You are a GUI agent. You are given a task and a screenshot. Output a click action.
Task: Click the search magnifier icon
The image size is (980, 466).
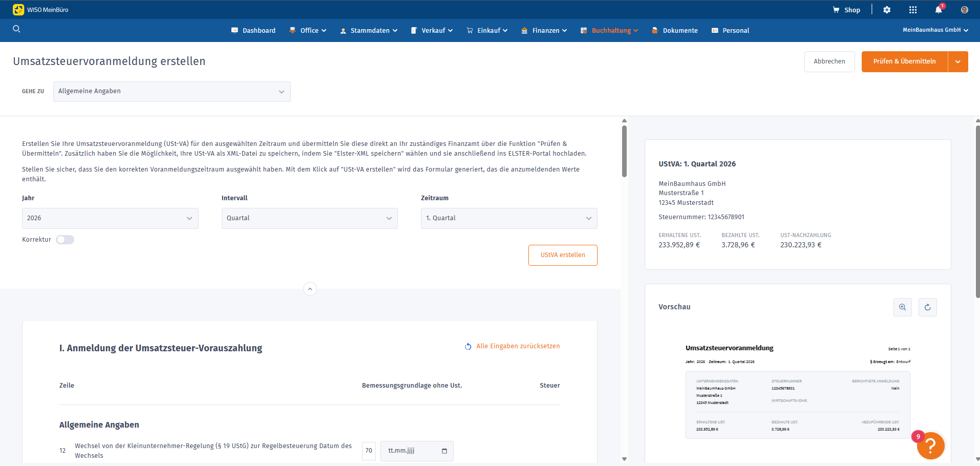(16, 29)
